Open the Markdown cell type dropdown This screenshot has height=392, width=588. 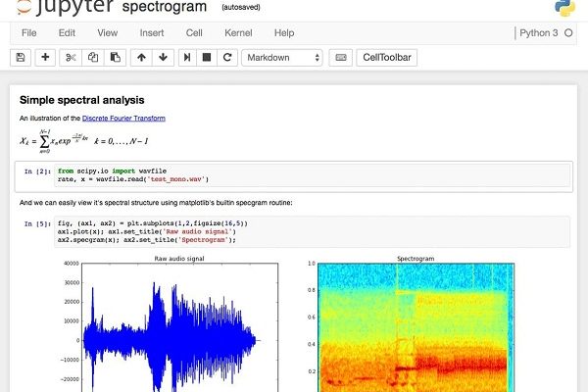(x=282, y=58)
